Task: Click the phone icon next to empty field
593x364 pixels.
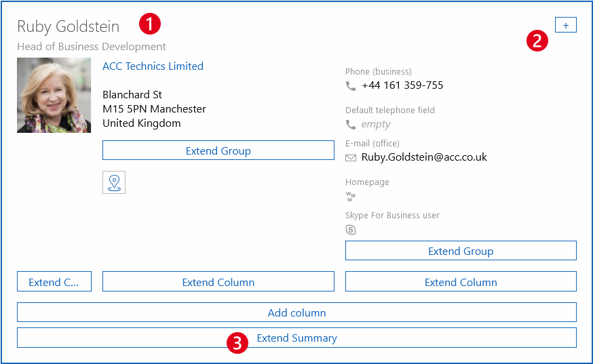Action: pos(351,125)
